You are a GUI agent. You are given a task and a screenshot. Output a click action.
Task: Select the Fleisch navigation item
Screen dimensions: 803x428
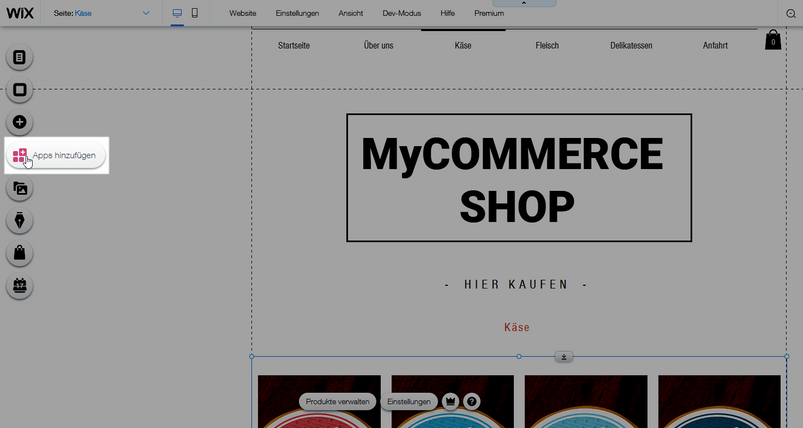pyautogui.click(x=547, y=46)
